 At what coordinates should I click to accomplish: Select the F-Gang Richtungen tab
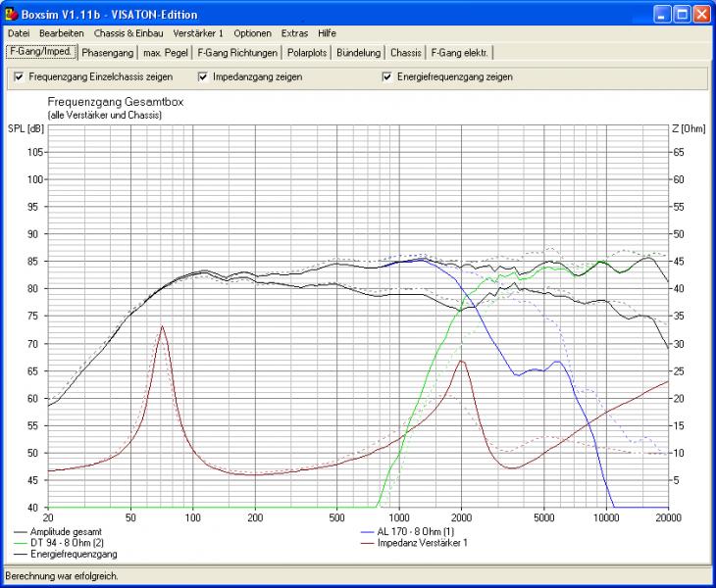(237, 53)
